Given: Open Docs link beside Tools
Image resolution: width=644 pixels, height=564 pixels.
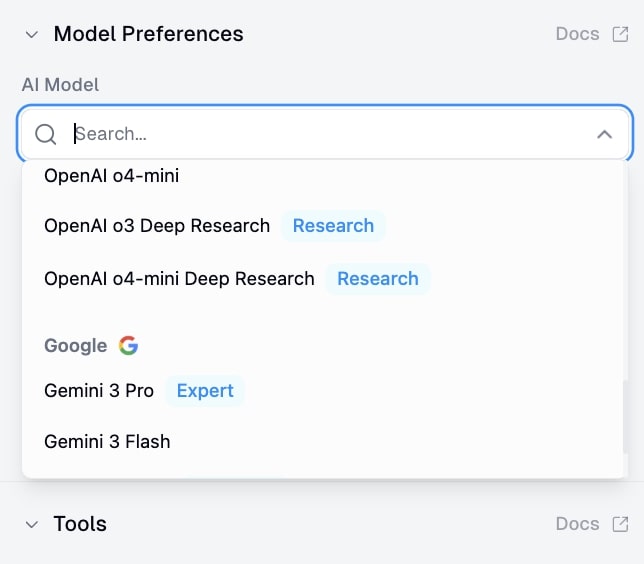Looking at the screenshot, I should click(577, 524).
